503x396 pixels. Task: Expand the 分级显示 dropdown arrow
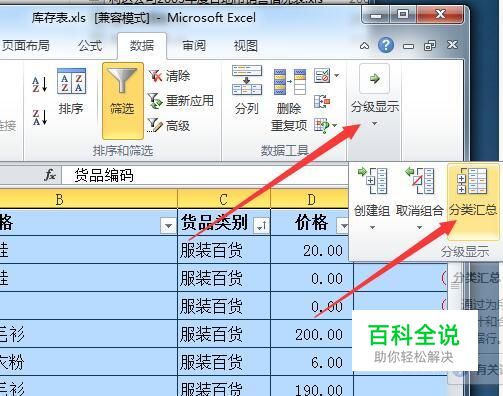coord(375,124)
